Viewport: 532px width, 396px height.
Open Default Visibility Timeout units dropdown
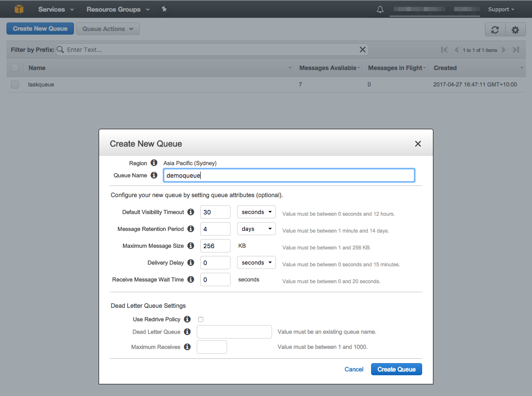click(x=256, y=212)
